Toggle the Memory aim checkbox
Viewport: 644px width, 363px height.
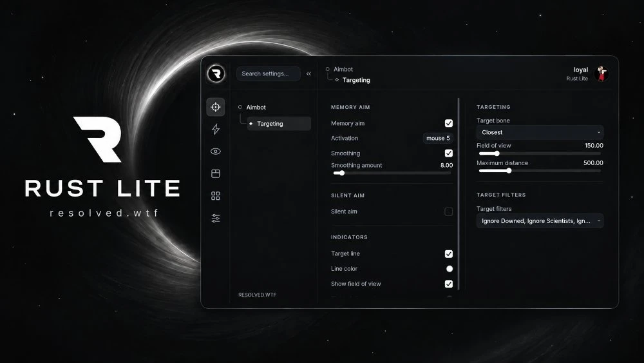449,123
